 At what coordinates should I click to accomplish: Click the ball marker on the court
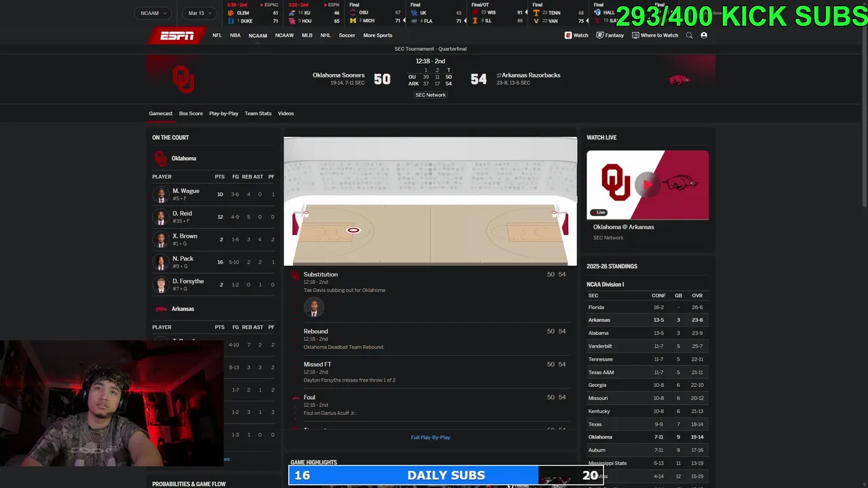point(353,230)
